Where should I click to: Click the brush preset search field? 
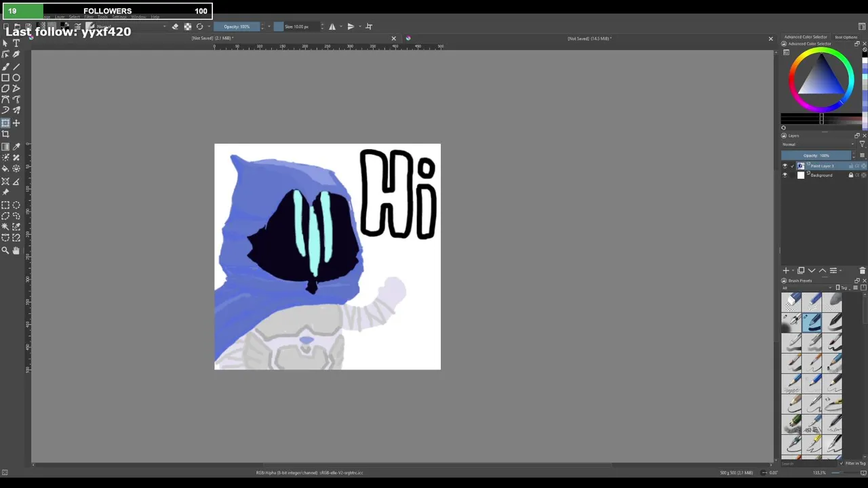click(810, 463)
